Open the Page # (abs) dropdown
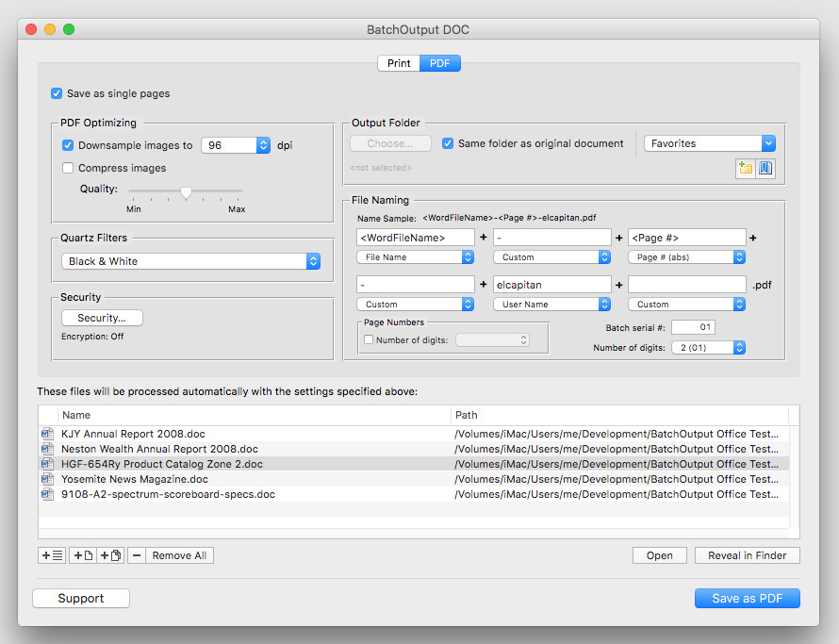This screenshot has height=644, width=839. point(686,257)
